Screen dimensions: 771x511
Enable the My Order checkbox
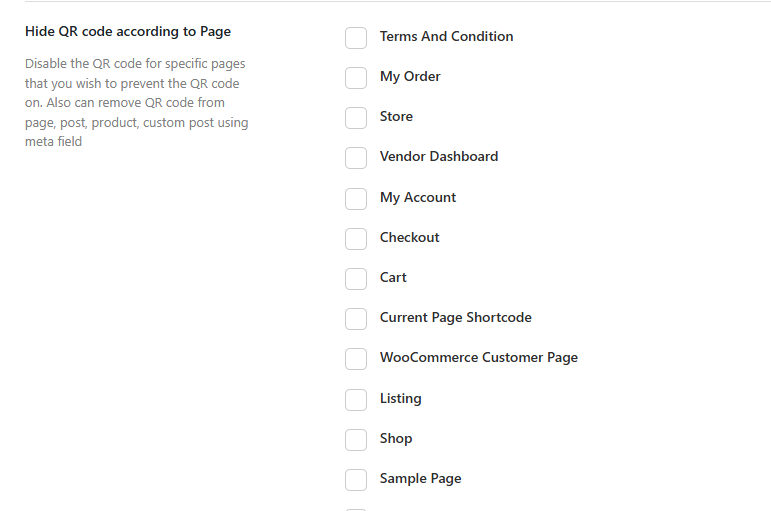click(x=356, y=78)
